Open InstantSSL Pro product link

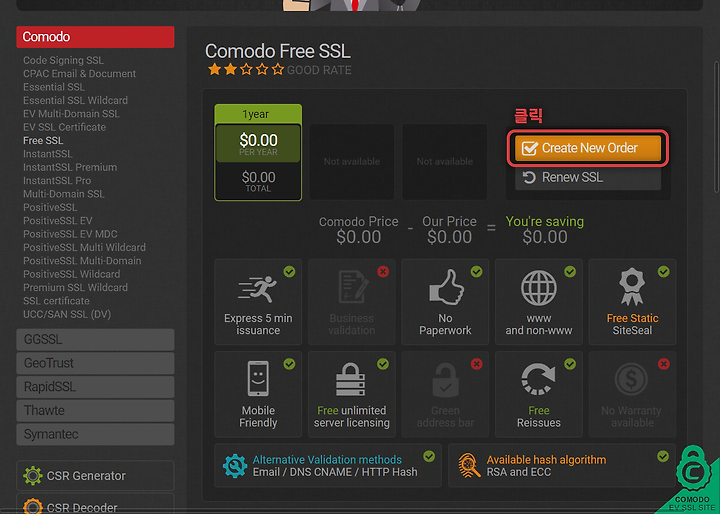tap(57, 180)
